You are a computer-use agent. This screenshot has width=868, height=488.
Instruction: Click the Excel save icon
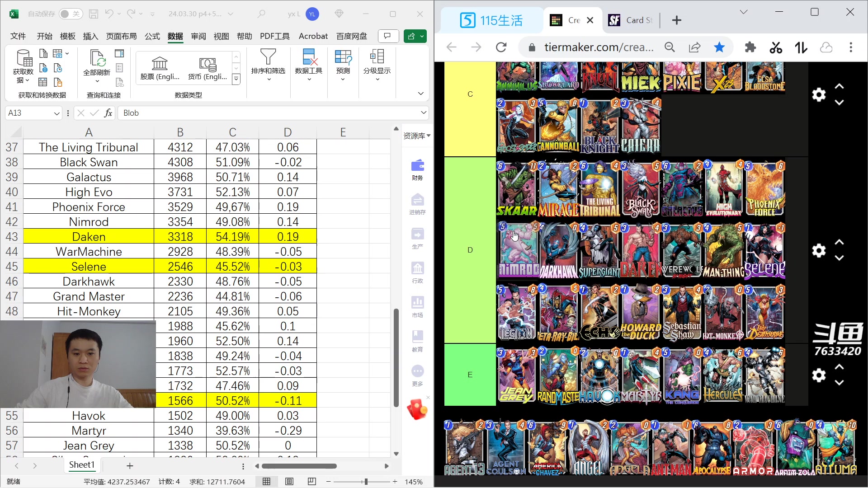94,14
